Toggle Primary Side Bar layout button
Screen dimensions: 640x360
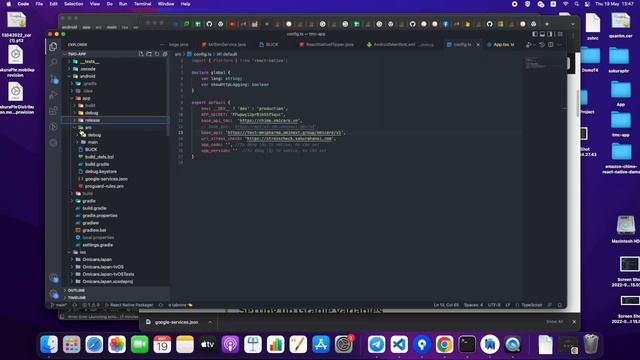click(x=535, y=34)
